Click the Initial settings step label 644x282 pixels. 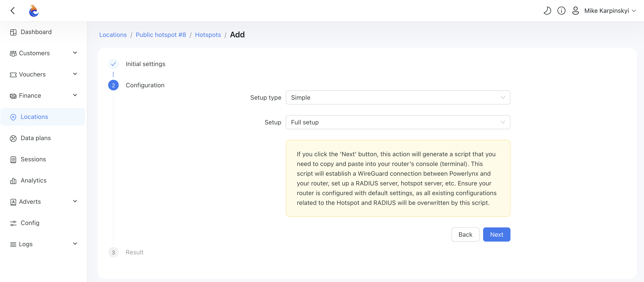tap(145, 64)
